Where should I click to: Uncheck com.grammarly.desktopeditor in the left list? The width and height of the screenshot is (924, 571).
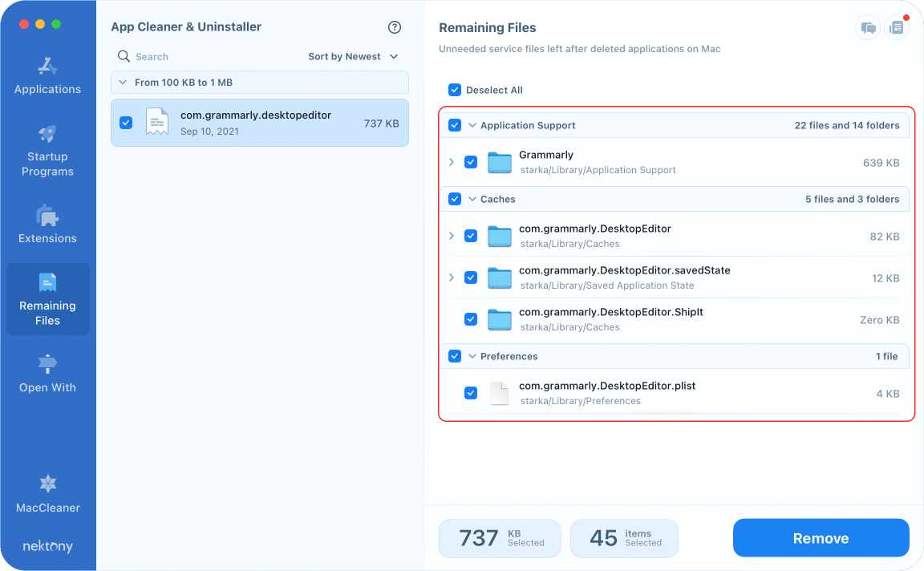click(x=126, y=123)
